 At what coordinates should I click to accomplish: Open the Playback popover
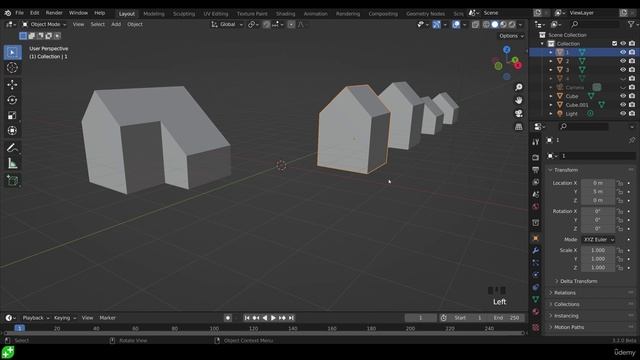click(36, 318)
